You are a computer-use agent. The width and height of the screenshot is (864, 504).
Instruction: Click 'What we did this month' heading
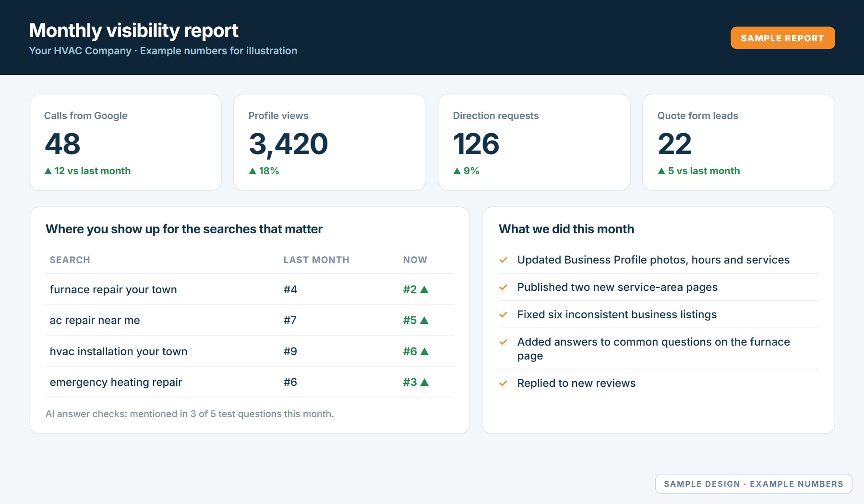566,229
